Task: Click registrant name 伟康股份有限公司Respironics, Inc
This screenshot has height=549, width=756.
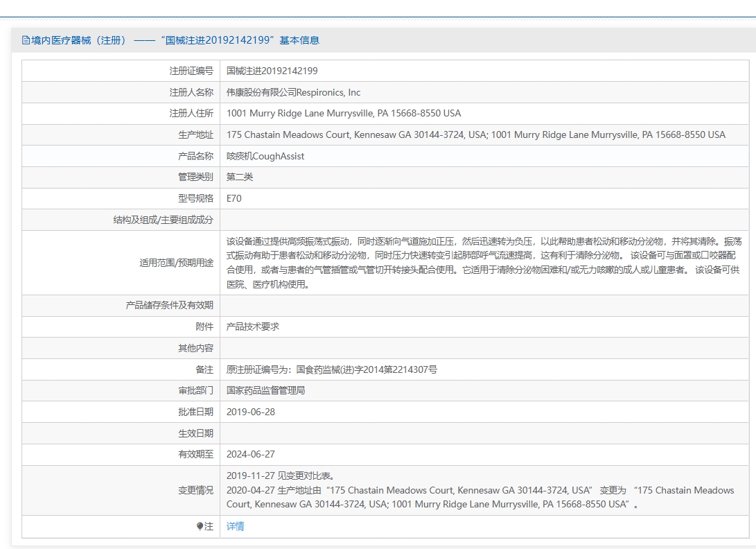Action: coord(293,92)
